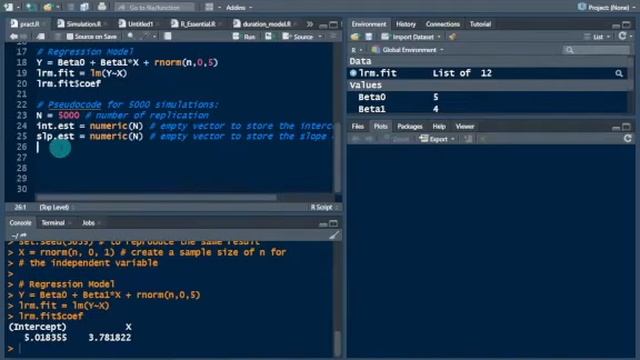Click the code tools wand icon
This screenshot has height=360, width=640.
[x=146, y=36]
